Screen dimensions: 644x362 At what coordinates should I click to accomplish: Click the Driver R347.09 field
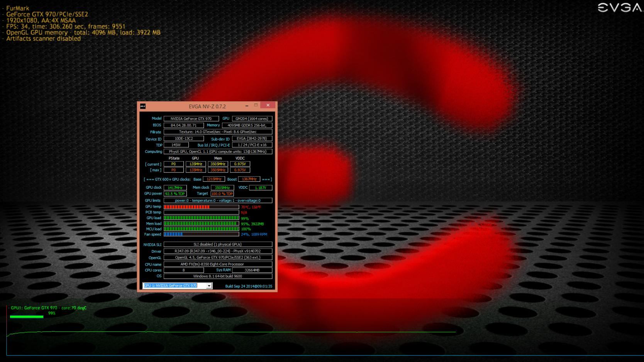(218, 251)
